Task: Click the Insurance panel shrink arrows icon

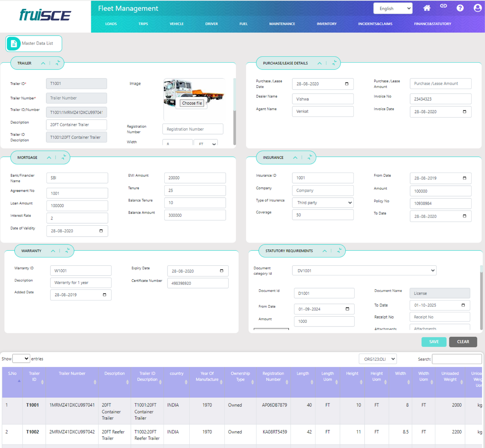Action: point(309,157)
